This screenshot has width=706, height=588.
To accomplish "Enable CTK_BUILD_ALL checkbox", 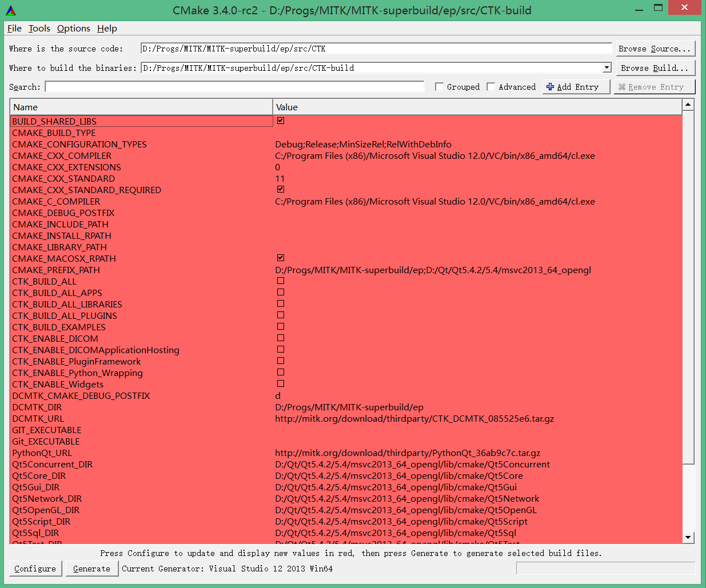I will tap(281, 281).
